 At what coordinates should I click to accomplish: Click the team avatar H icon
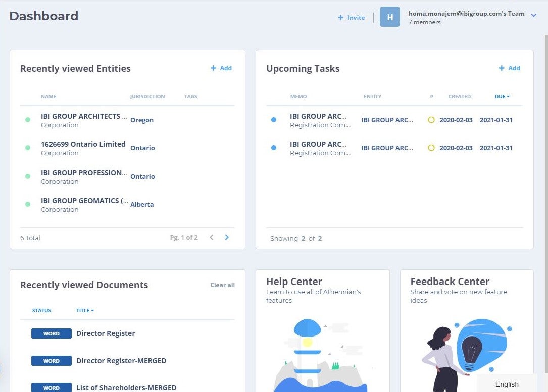pos(389,17)
